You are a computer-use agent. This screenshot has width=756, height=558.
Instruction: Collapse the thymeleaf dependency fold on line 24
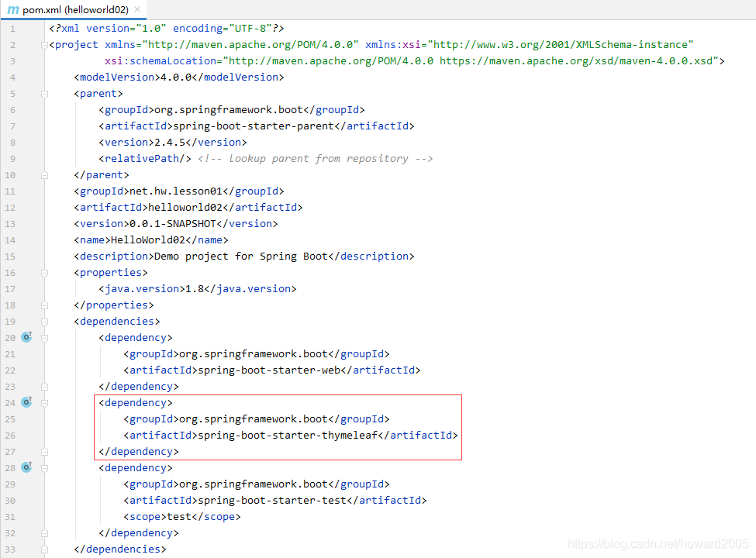click(44, 403)
